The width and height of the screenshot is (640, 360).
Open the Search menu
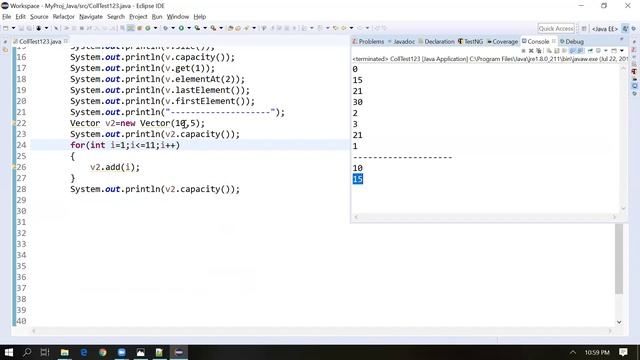[x=116, y=17]
